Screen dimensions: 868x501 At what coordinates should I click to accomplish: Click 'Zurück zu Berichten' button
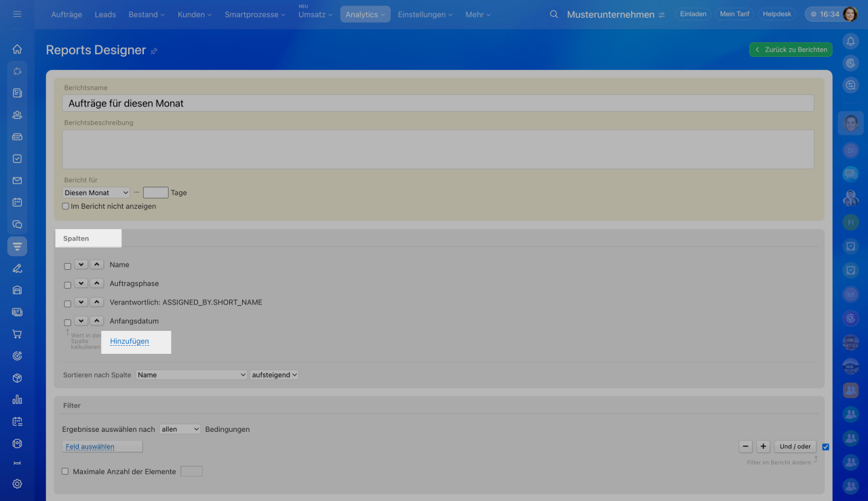791,49
